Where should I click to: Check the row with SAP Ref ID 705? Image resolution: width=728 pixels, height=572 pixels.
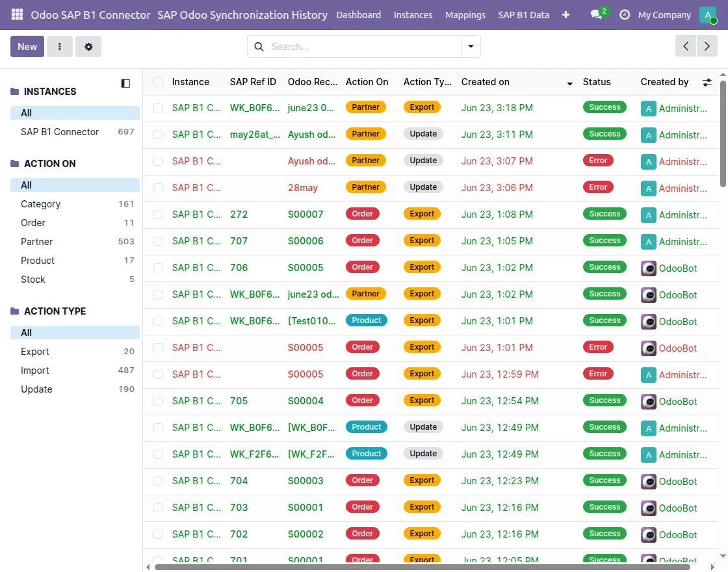[x=158, y=400]
